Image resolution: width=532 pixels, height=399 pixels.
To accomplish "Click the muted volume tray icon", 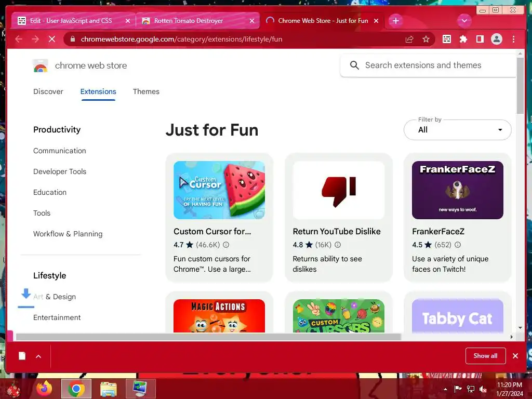I will tap(483, 389).
